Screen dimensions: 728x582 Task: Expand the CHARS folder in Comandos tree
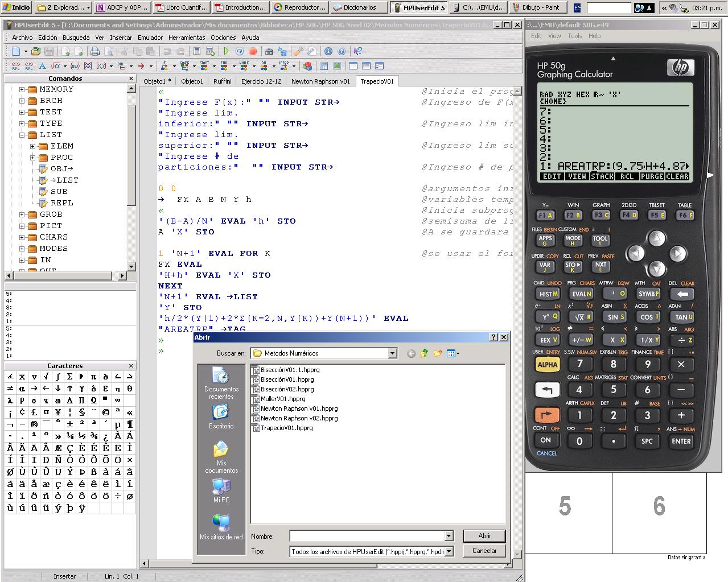[x=22, y=237]
